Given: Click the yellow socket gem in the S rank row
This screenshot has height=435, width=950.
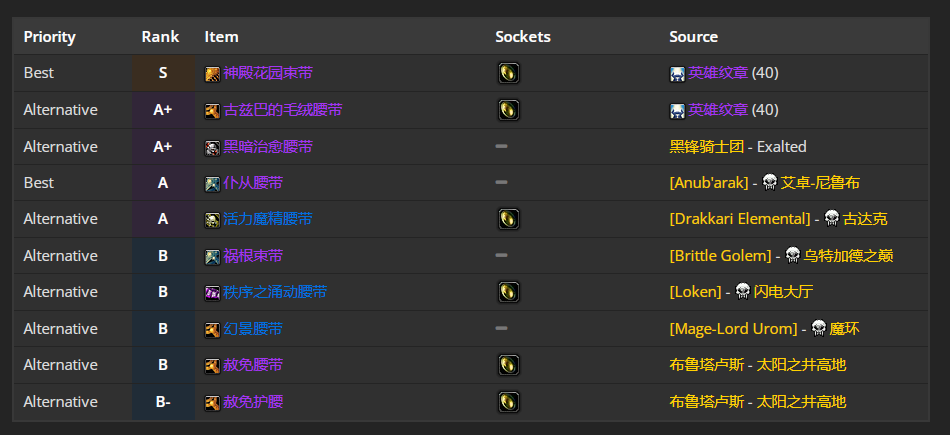Looking at the screenshot, I should tap(508, 73).
